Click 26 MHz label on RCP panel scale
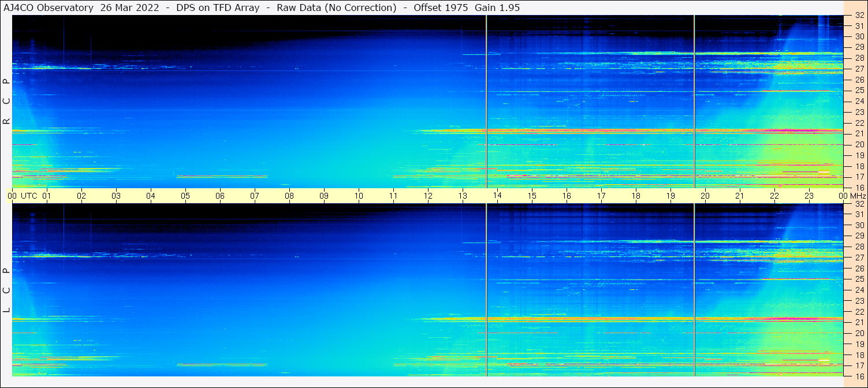The height and width of the screenshot is (388, 868). 859,80
